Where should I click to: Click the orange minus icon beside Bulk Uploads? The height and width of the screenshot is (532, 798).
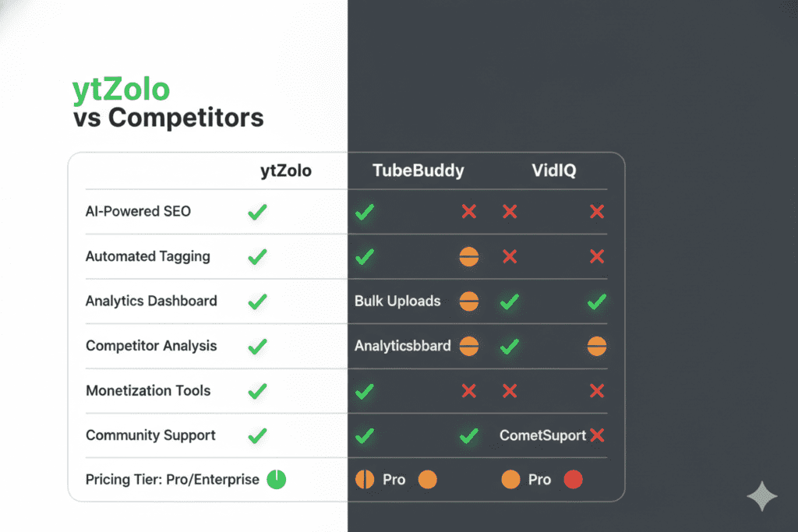[x=469, y=301]
